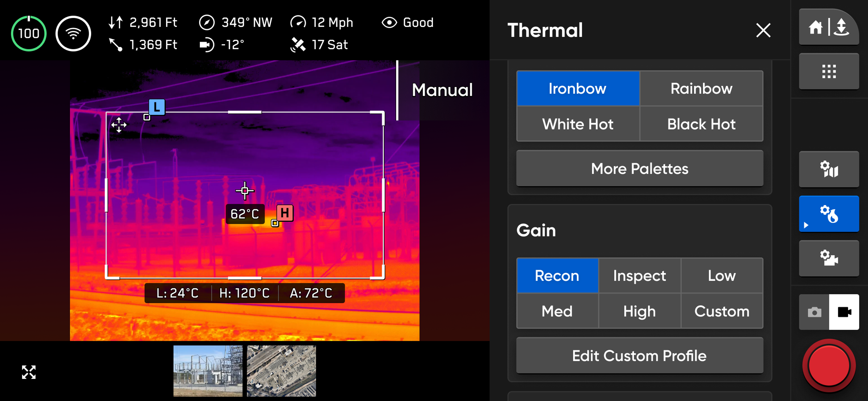This screenshot has height=401, width=868.
Task: Tap the visibility eye icon
Action: (x=389, y=23)
